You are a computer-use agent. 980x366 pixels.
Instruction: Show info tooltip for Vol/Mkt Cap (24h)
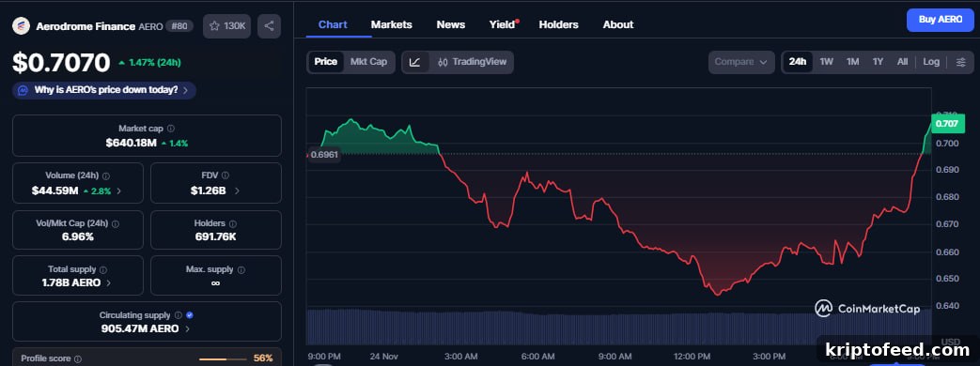(x=115, y=223)
